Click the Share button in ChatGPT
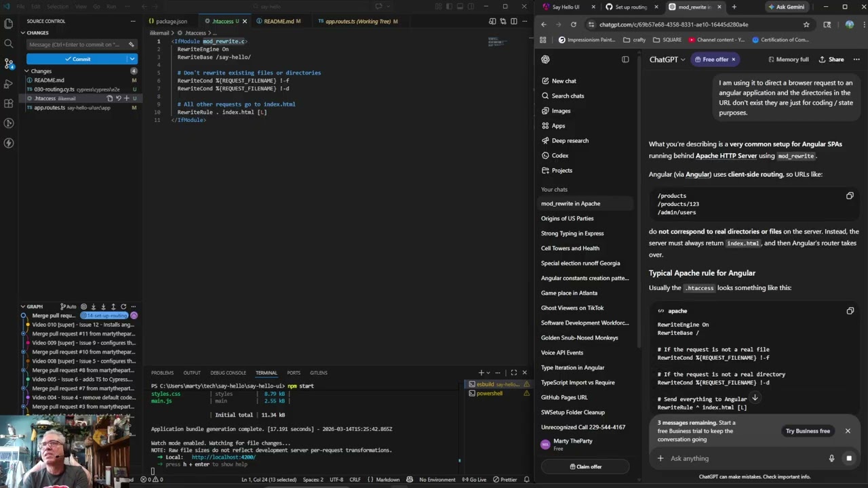 click(x=831, y=60)
